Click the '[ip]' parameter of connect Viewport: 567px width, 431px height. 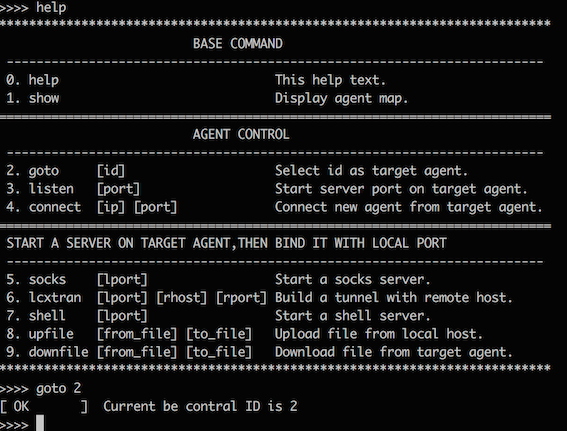coord(111,207)
